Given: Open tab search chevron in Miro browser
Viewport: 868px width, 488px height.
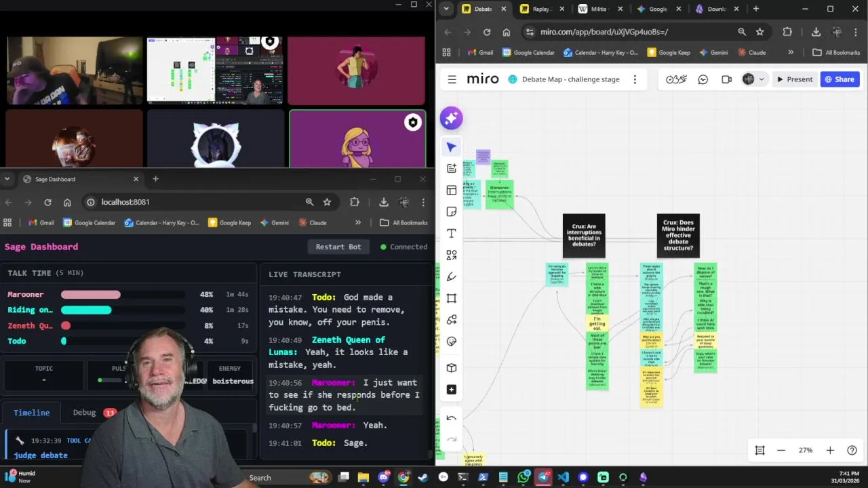Looking at the screenshot, I should [x=446, y=9].
